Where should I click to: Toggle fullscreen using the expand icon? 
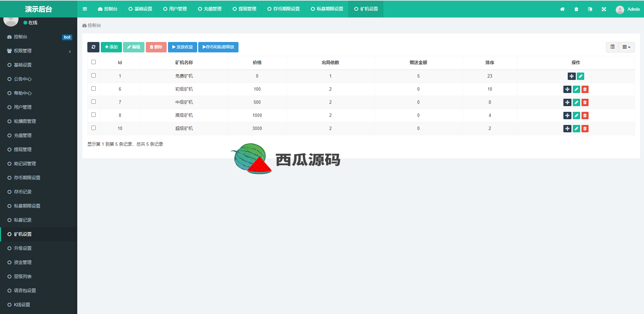(x=604, y=9)
